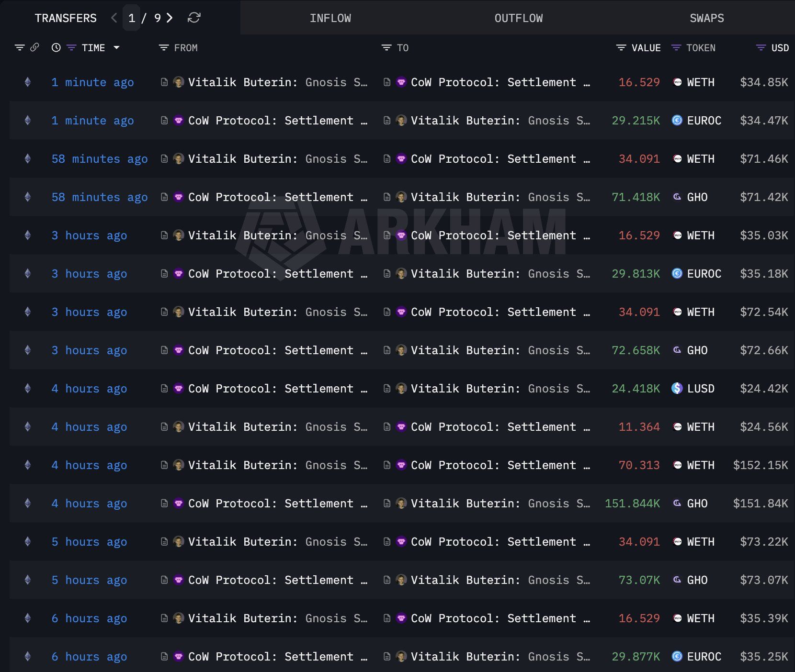Refresh the transfers list
The width and height of the screenshot is (795, 672).
[193, 18]
